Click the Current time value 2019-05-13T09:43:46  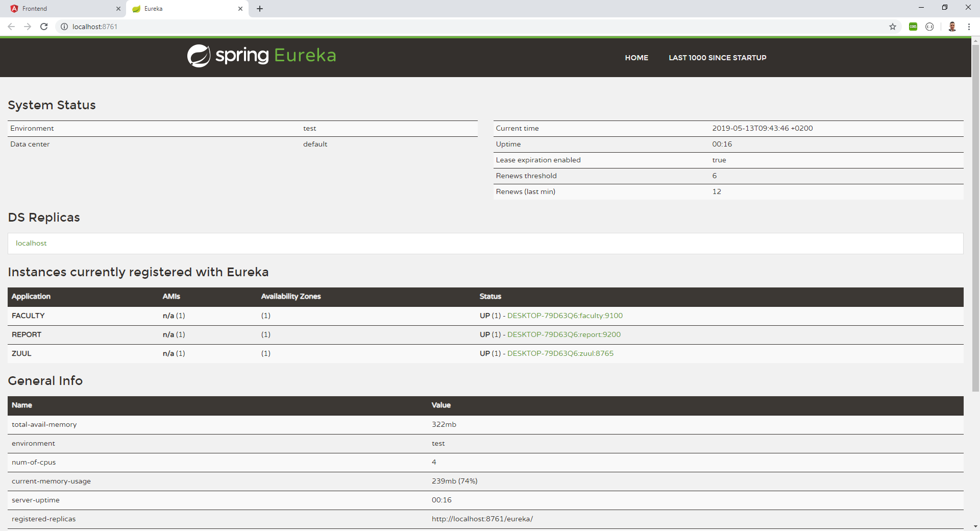(x=762, y=128)
